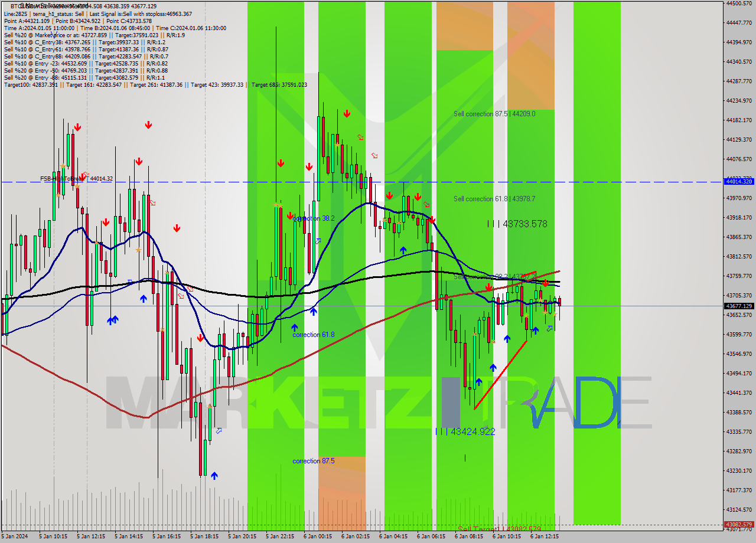Click the '5 Jan 10:15' time label
Viewport: 756px width, 543px height.
pos(53,537)
